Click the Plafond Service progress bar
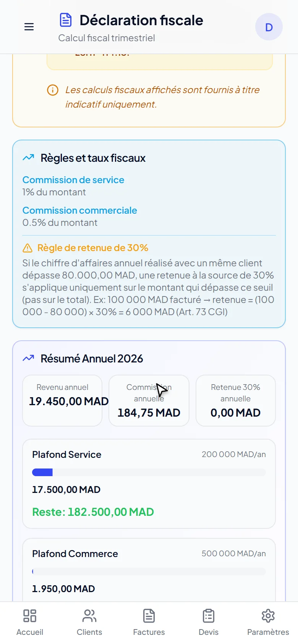Viewport: 298px width, 644px height. (149, 472)
